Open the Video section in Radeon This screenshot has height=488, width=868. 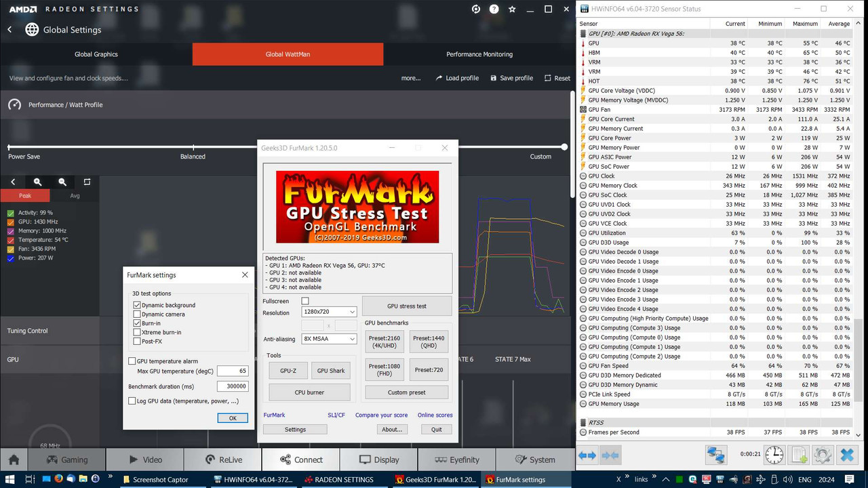(144, 460)
